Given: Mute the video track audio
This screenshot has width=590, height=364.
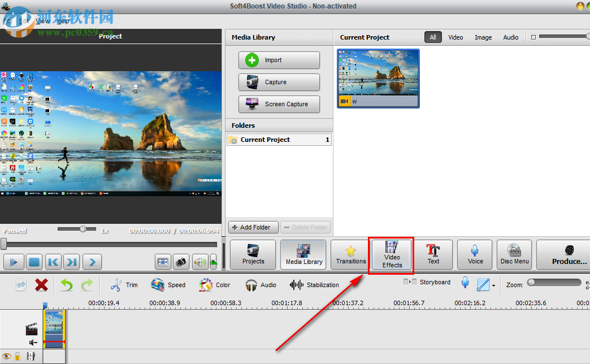Looking at the screenshot, I should pyautogui.click(x=33, y=343).
